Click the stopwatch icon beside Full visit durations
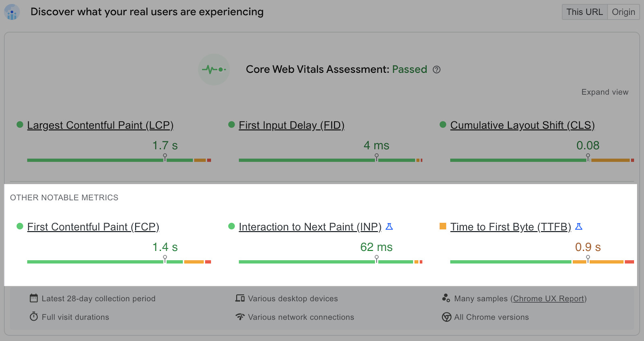 coord(34,317)
